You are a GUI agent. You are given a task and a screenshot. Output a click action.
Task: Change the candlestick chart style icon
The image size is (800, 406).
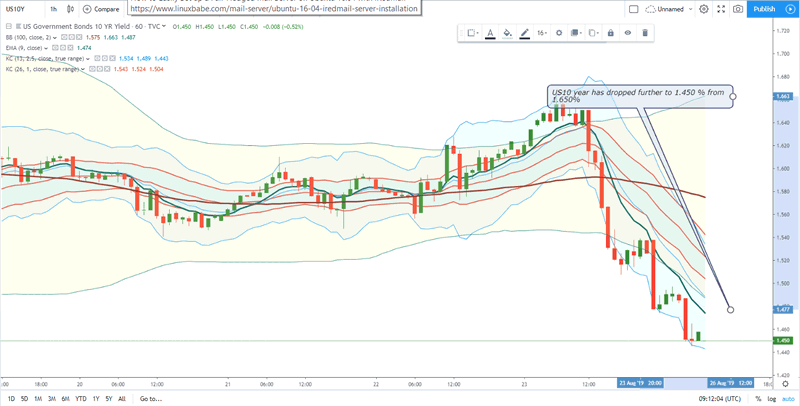click(72, 9)
